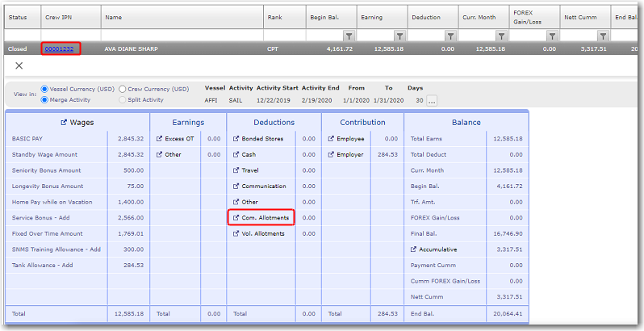
Task: Open Bonded Stores deduction details icon
Action: (x=236, y=139)
